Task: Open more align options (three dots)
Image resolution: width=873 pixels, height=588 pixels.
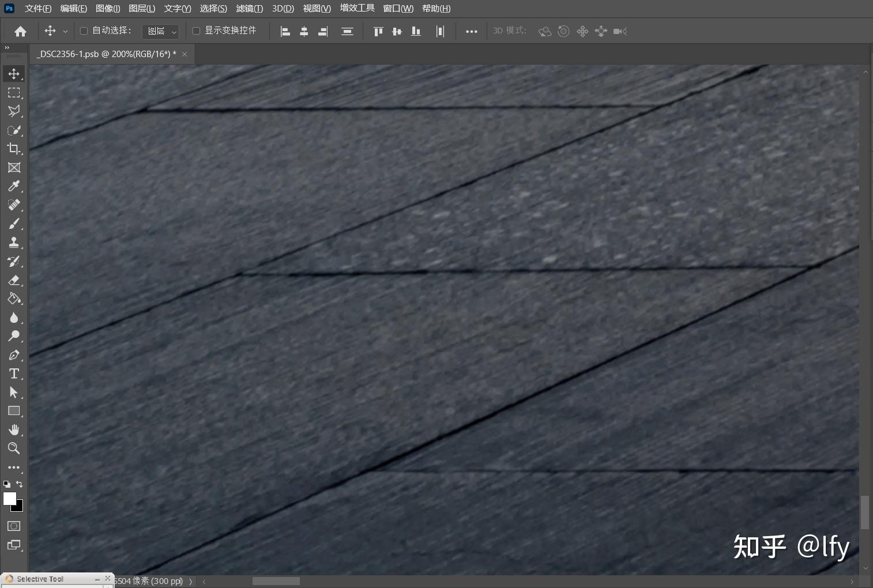Action: [471, 32]
